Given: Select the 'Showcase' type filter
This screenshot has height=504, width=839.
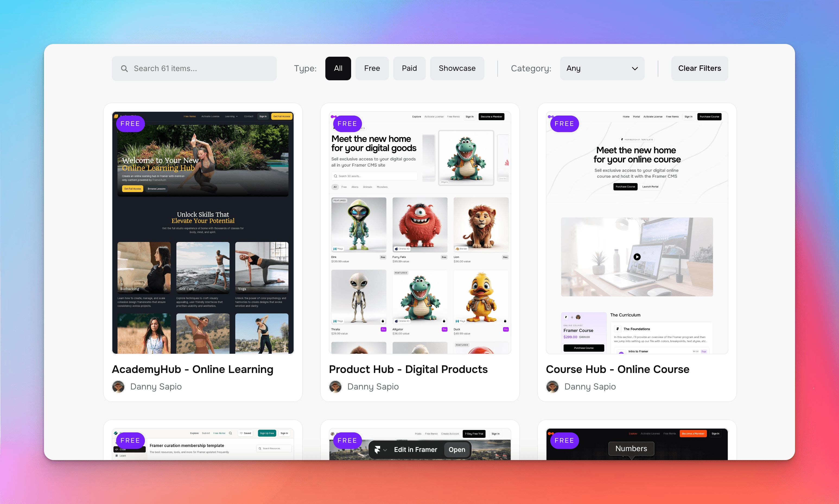Looking at the screenshot, I should point(457,68).
